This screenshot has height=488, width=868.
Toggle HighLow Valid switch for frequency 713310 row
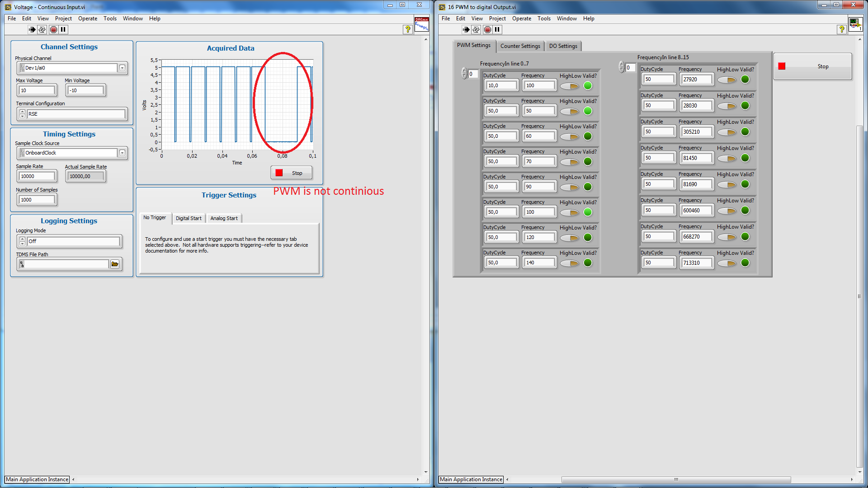point(727,263)
